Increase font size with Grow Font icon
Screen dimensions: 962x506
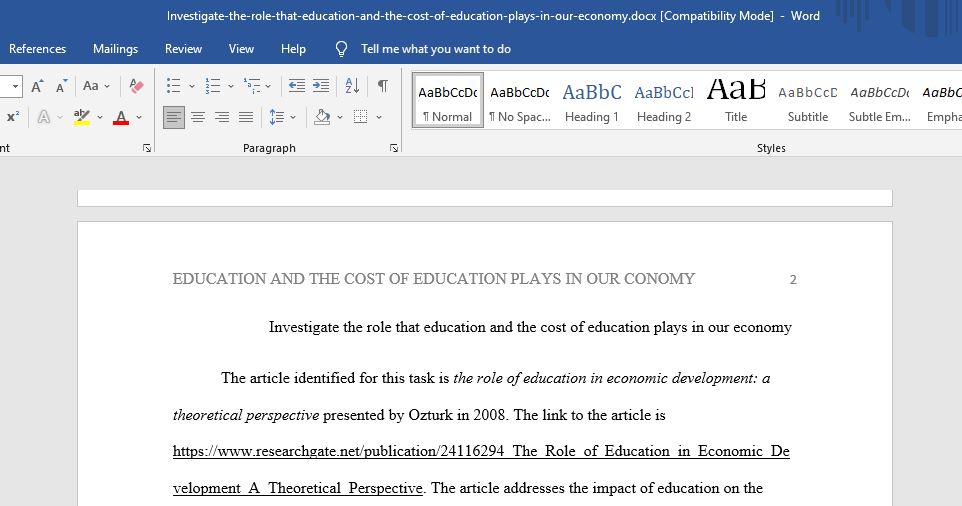(37, 86)
